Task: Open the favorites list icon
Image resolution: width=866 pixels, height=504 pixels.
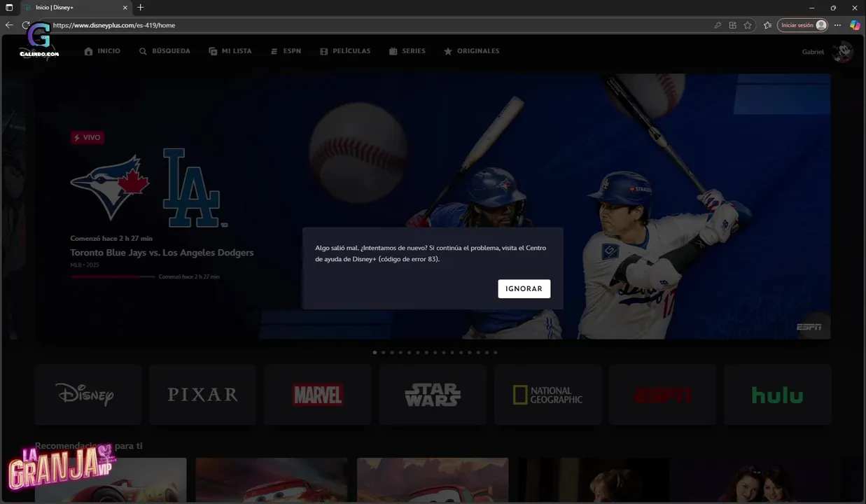Action: 767,25
